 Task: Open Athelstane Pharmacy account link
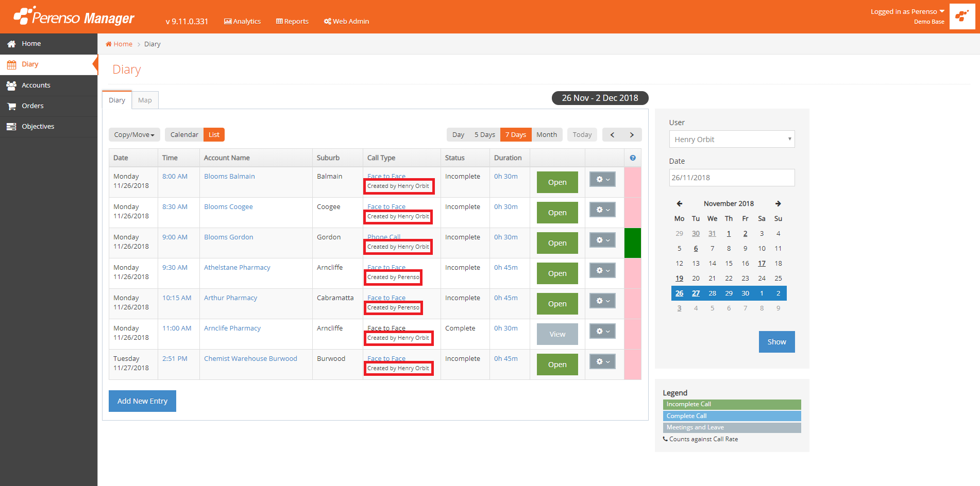237,268
